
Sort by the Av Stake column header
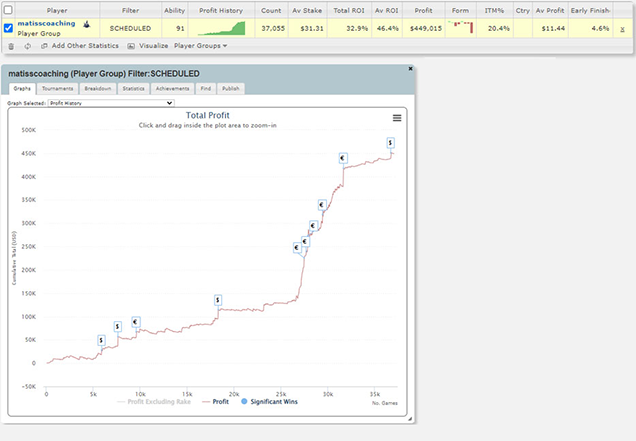(307, 10)
